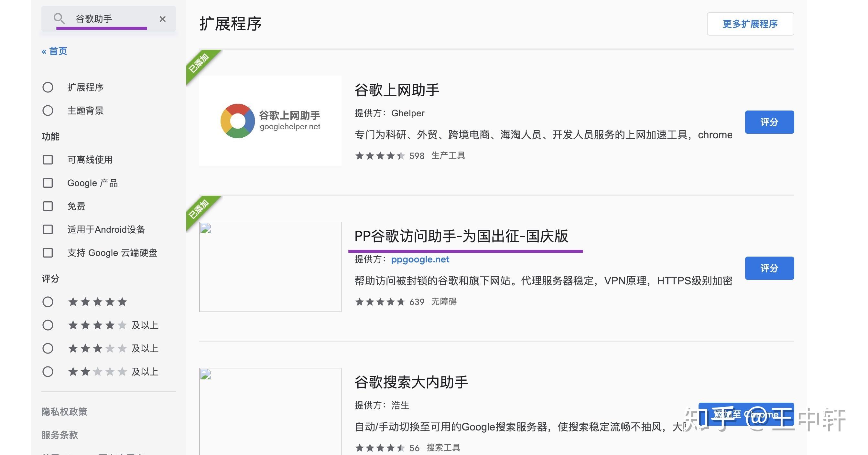Visit the ppgoogle.net provider link
This screenshot has height=455, width=868.
pyautogui.click(x=420, y=259)
